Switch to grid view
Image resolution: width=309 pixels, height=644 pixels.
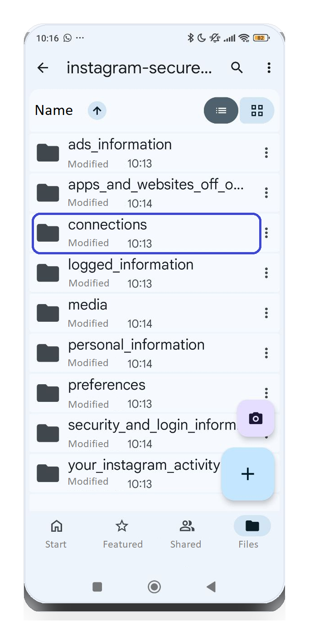coord(257,110)
